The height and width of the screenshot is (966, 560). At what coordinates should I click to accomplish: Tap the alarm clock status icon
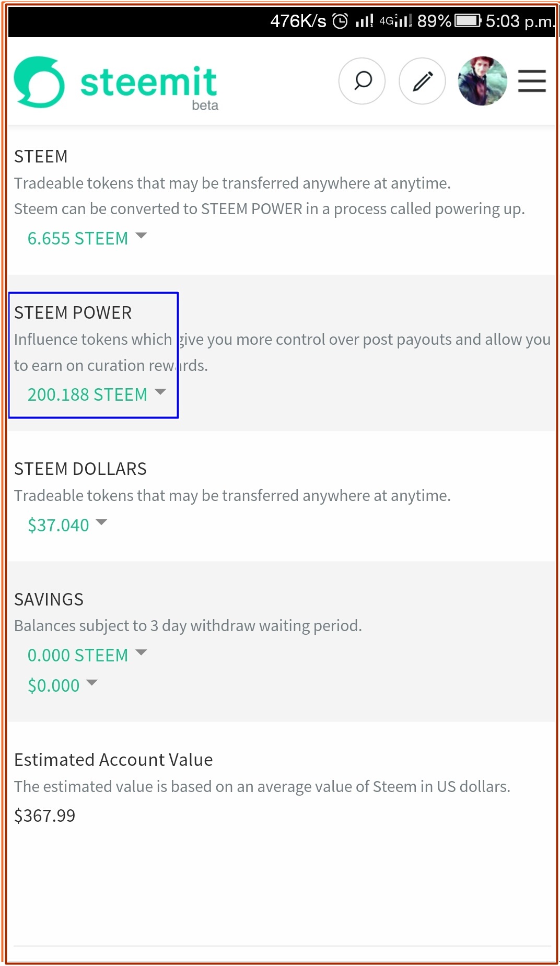click(x=340, y=21)
